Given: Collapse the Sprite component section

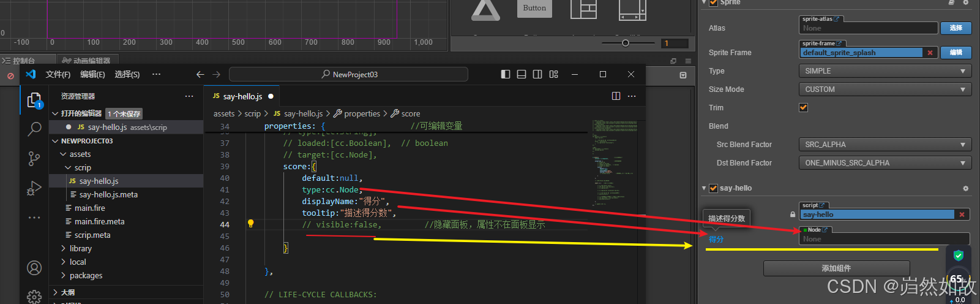Looking at the screenshot, I should (x=704, y=2).
